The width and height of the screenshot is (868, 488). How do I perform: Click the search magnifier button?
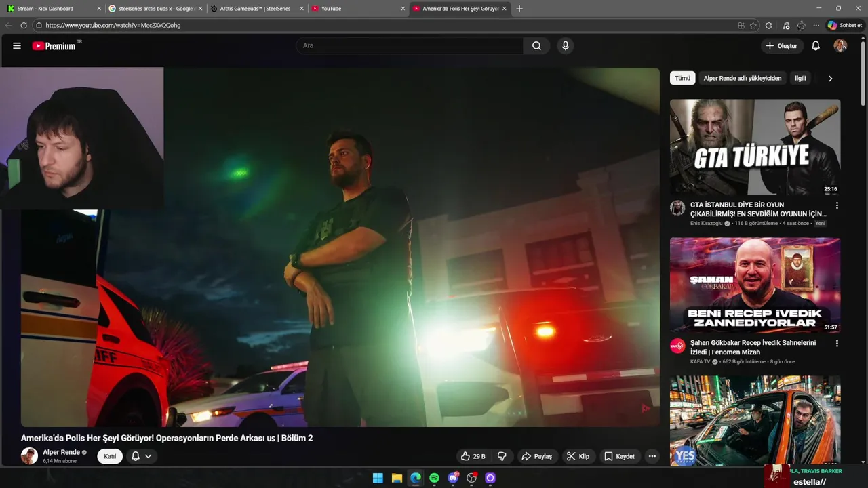coord(536,45)
